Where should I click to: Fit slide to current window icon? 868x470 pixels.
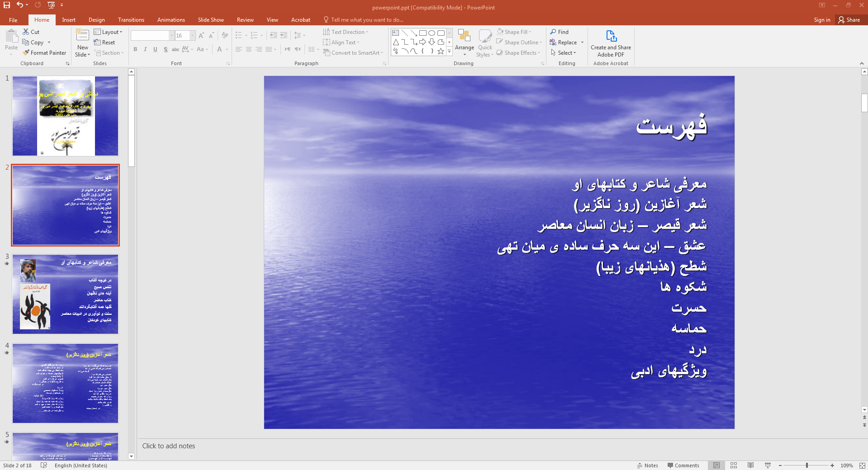click(862, 465)
